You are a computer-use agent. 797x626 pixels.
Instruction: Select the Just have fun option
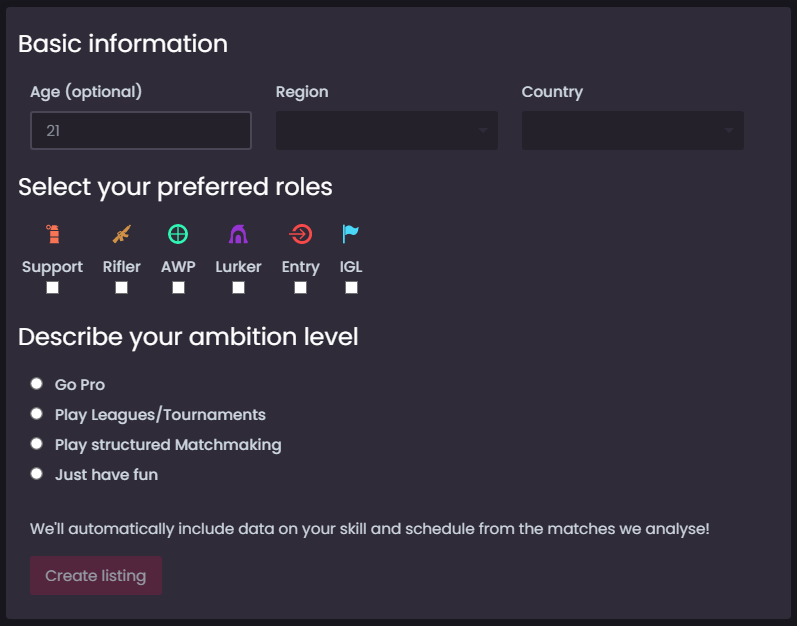point(37,474)
